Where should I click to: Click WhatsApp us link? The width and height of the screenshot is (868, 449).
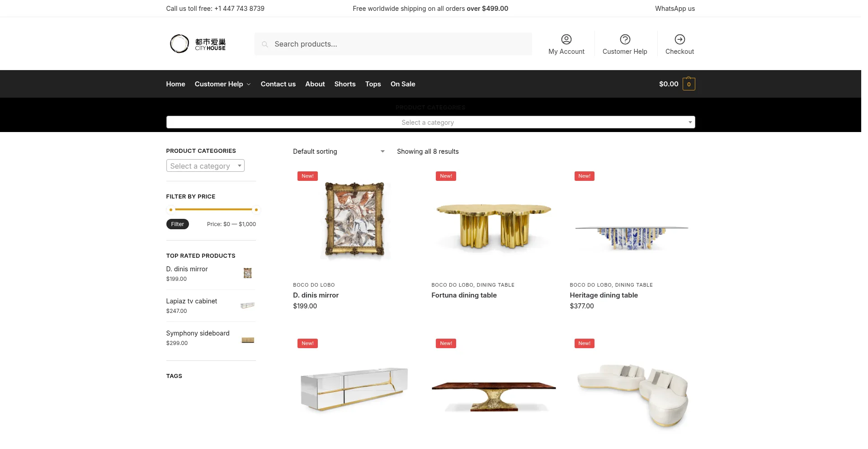pos(675,9)
